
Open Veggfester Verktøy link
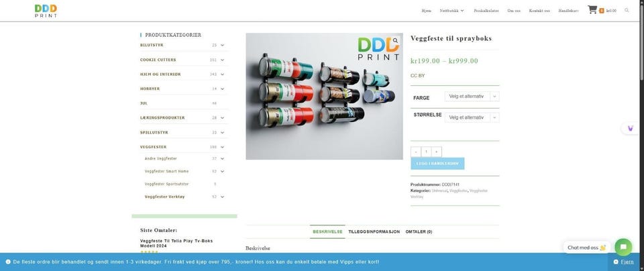(165, 197)
